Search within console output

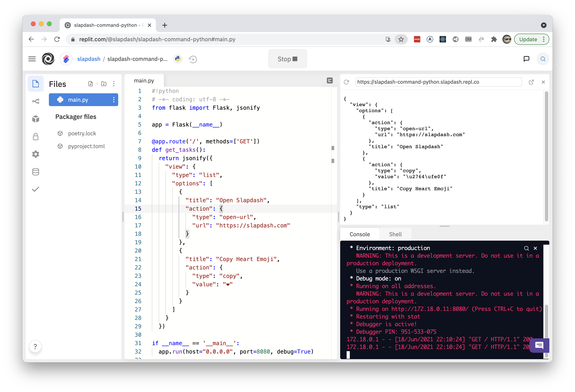coord(526,248)
